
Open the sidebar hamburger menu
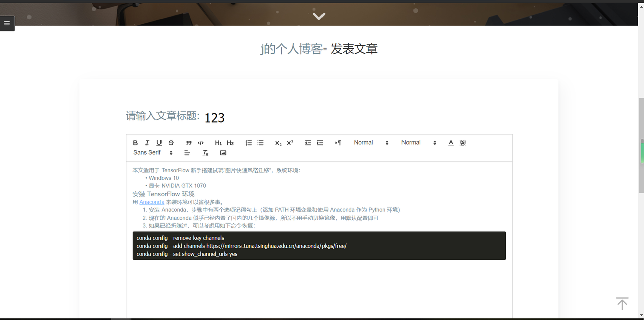[7, 23]
